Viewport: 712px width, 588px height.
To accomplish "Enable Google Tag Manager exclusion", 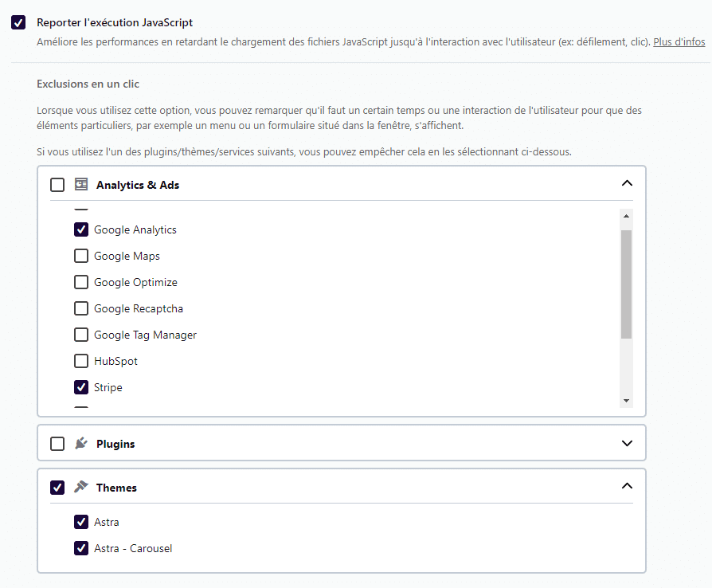I will click(81, 335).
